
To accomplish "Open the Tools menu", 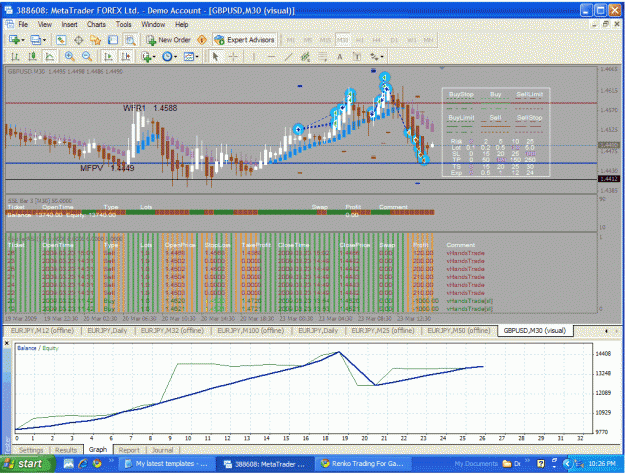I will pos(124,24).
